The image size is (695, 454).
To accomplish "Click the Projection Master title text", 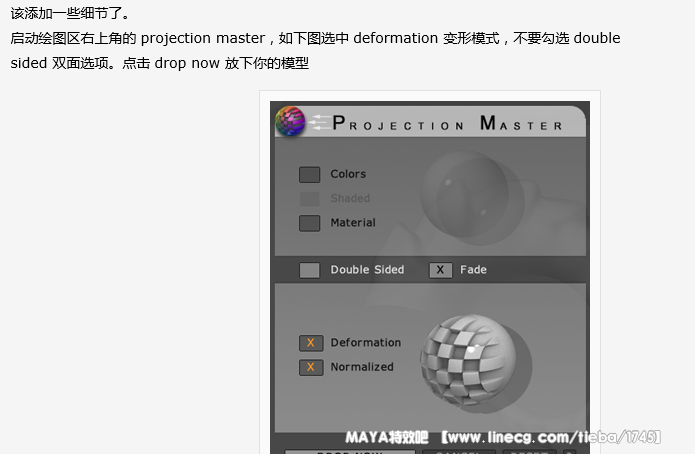I will click(447, 123).
